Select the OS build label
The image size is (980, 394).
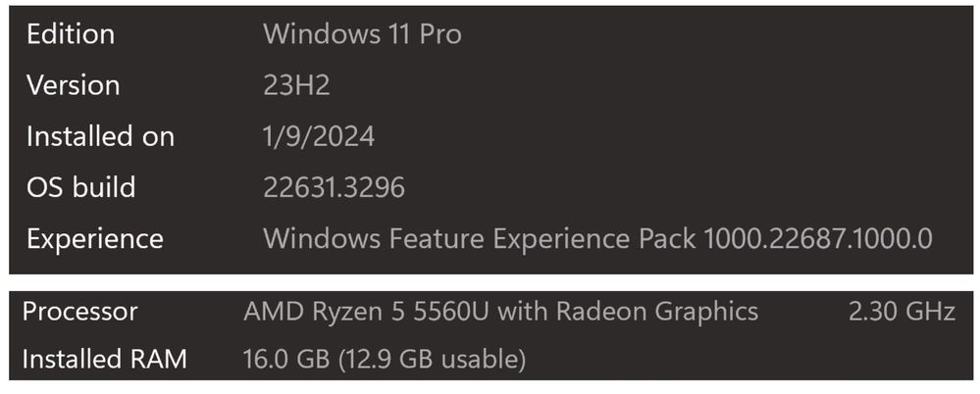[x=80, y=187]
